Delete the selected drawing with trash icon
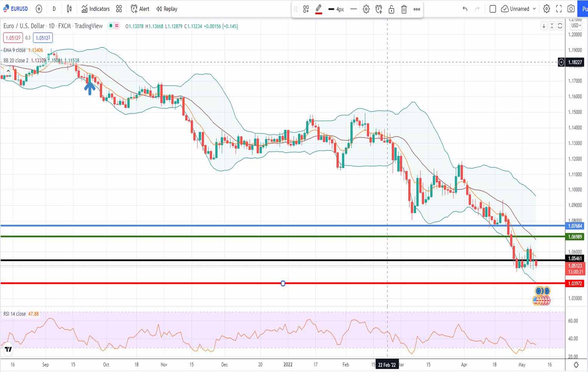This screenshot has height=372, width=588. 404,9
